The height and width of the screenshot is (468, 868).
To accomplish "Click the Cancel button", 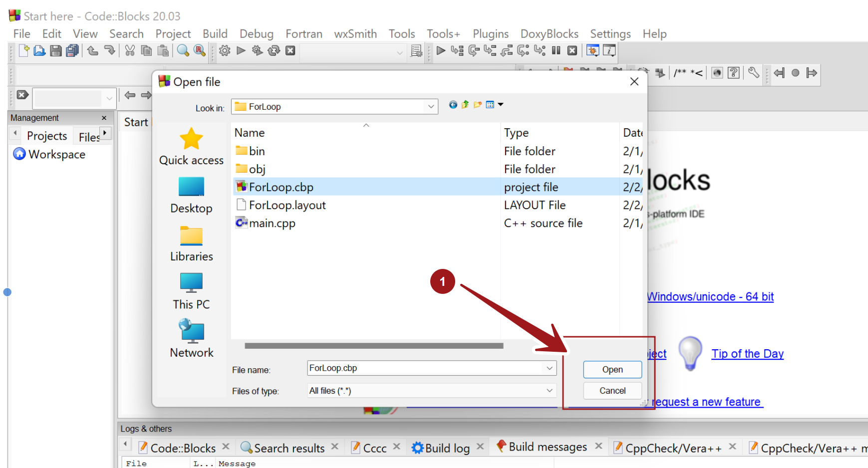I will click(612, 391).
